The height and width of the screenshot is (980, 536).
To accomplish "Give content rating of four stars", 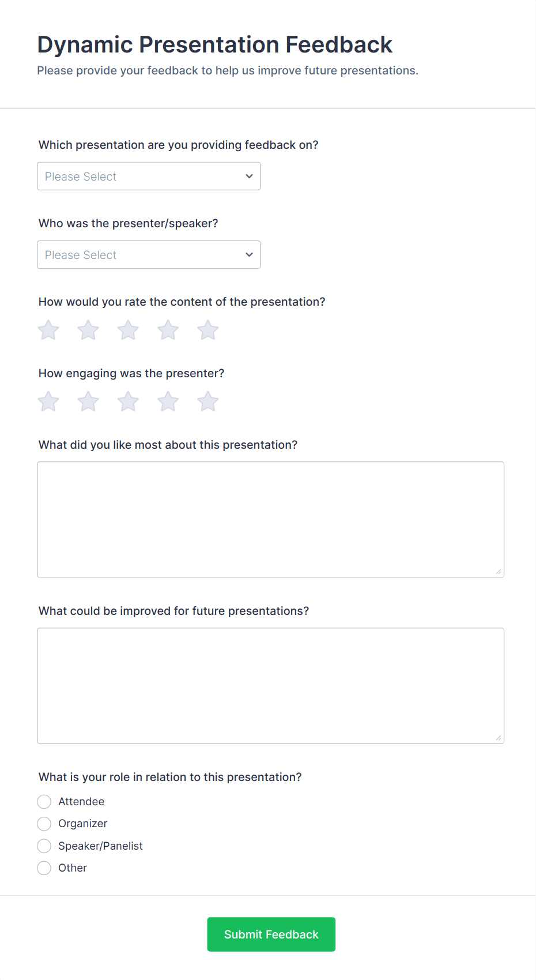I will (168, 331).
